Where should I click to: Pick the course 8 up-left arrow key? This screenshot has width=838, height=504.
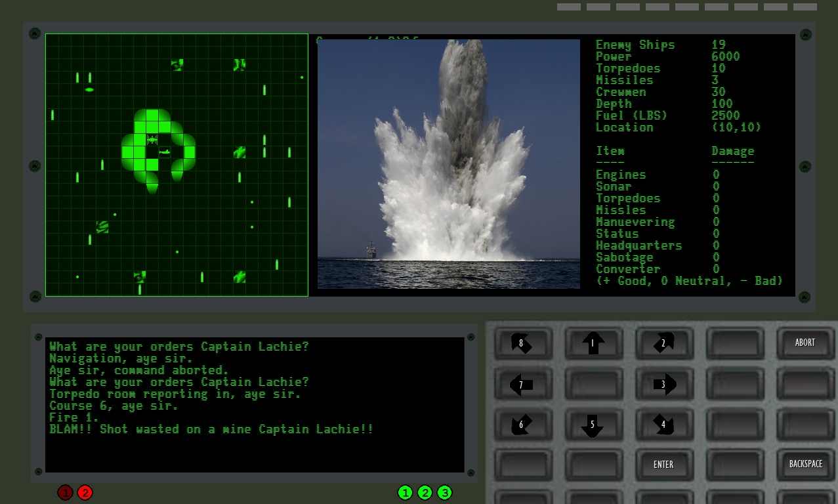point(522,343)
